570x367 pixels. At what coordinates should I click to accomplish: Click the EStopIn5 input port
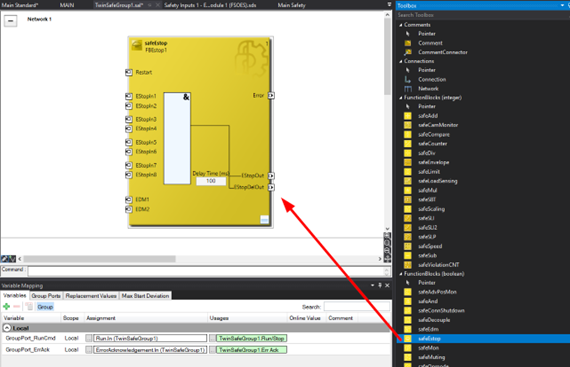click(x=129, y=142)
